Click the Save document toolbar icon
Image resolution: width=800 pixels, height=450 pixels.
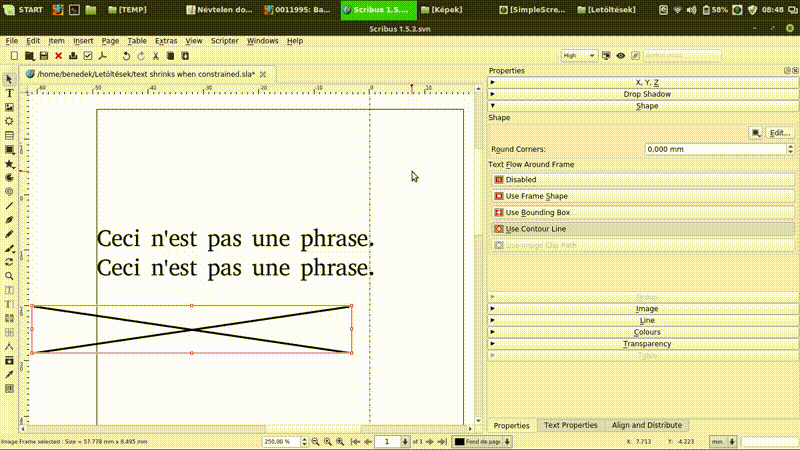[x=43, y=56]
